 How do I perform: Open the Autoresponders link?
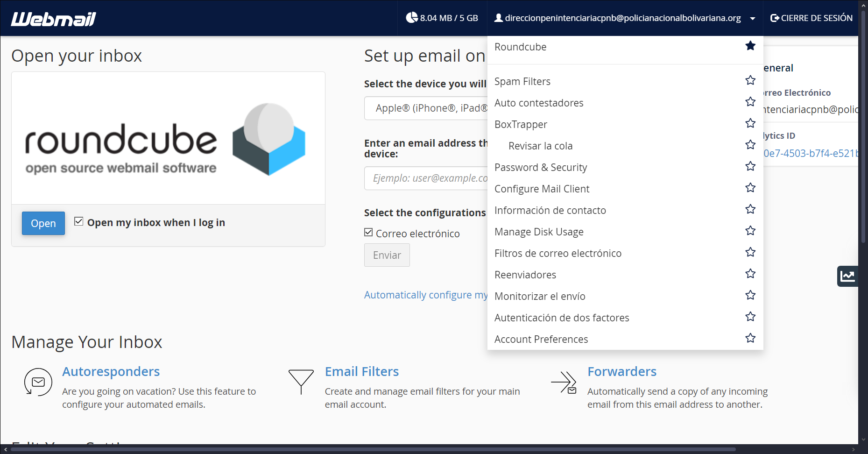pos(111,371)
